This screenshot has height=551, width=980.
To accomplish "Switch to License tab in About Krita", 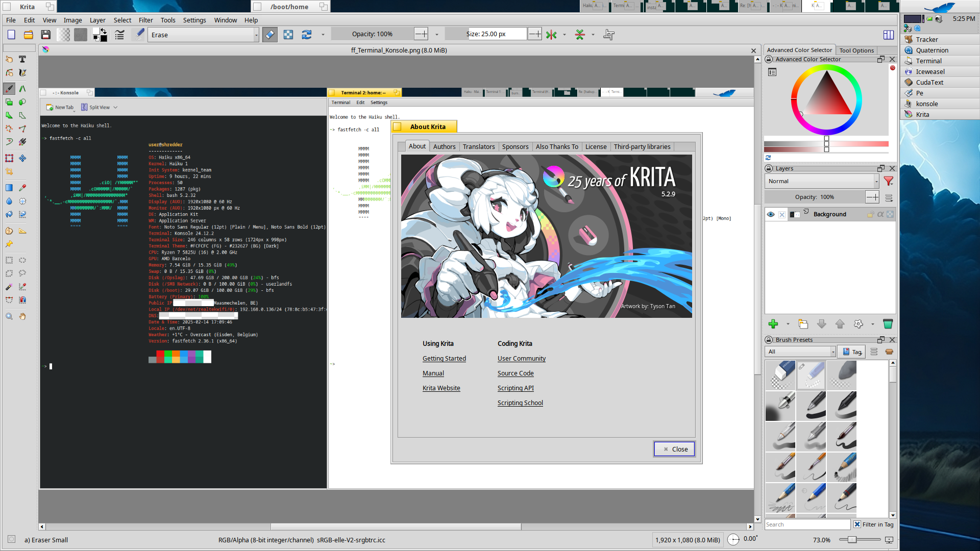I will tap(596, 146).
